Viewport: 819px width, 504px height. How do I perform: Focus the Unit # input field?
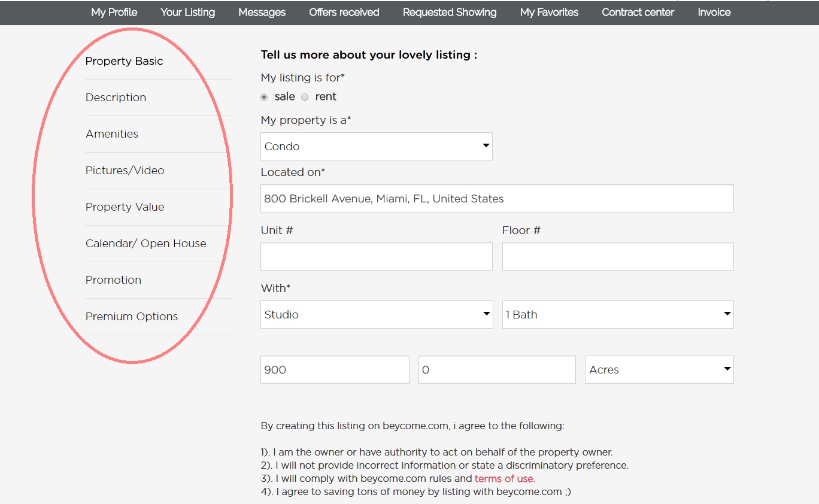(x=377, y=256)
